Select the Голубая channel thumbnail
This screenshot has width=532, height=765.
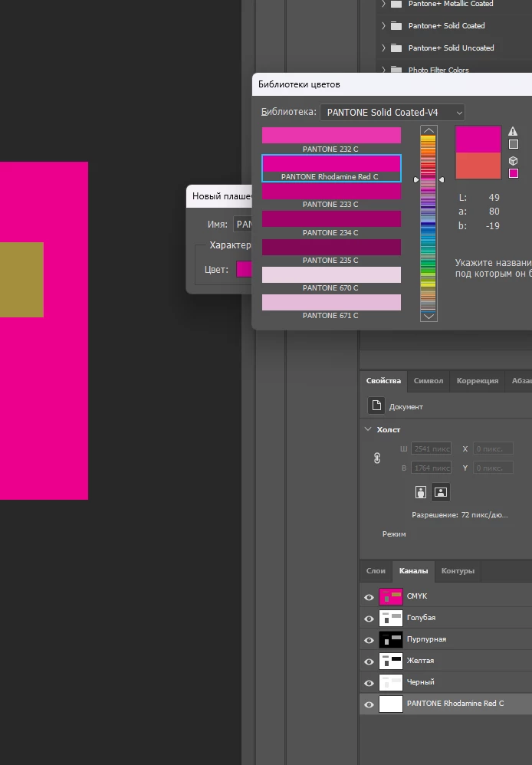click(x=391, y=618)
